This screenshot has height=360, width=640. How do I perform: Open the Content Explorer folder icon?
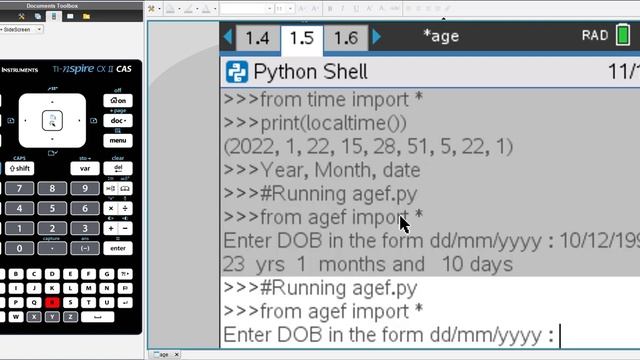86,16
